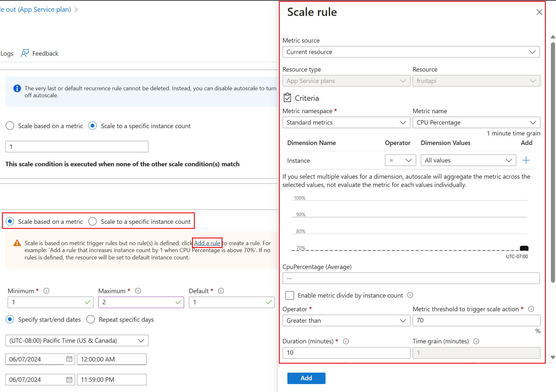Click the chart threshold marker at 70%

(x=524, y=248)
